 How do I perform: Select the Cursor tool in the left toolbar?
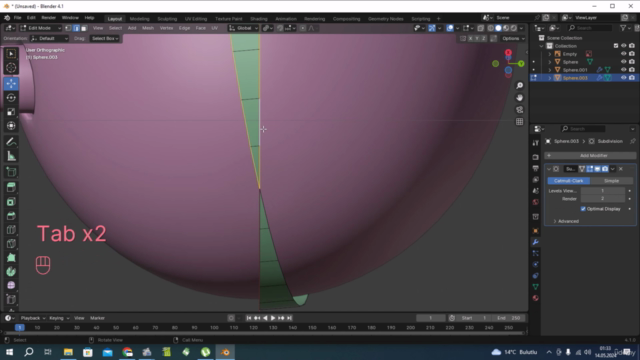click(11, 68)
